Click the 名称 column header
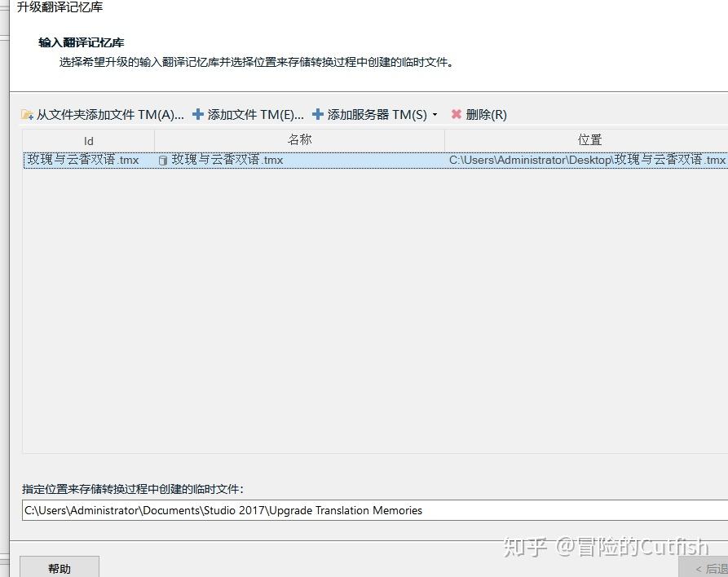This screenshot has width=728, height=577. [299, 139]
